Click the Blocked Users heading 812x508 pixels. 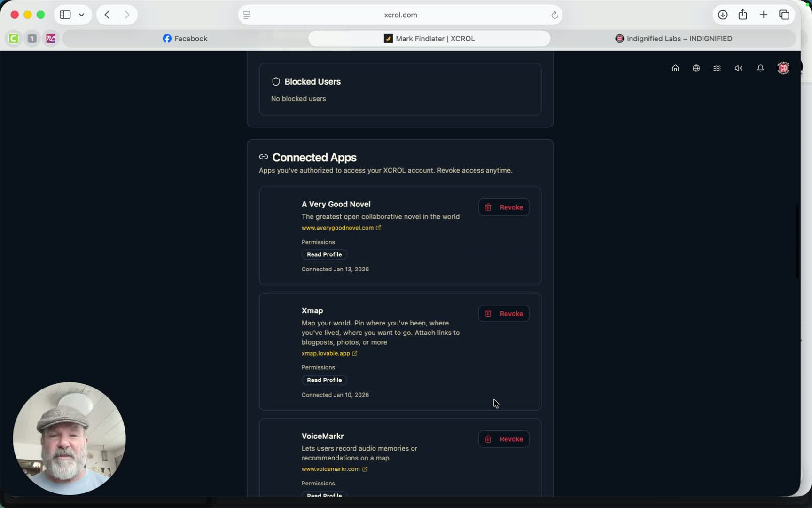coord(312,82)
